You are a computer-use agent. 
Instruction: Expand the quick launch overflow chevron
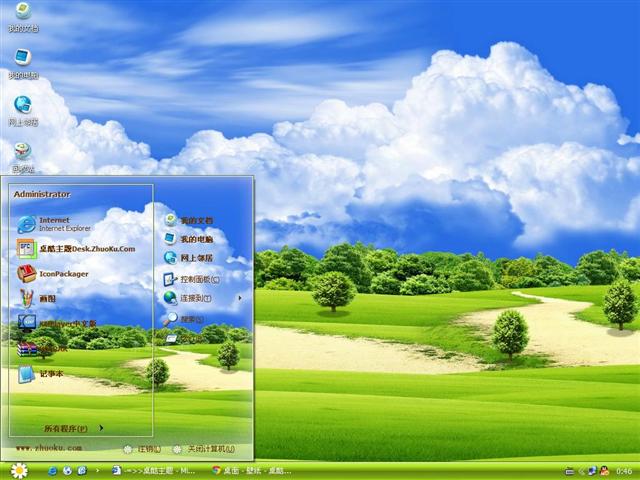[x=97, y=471]
